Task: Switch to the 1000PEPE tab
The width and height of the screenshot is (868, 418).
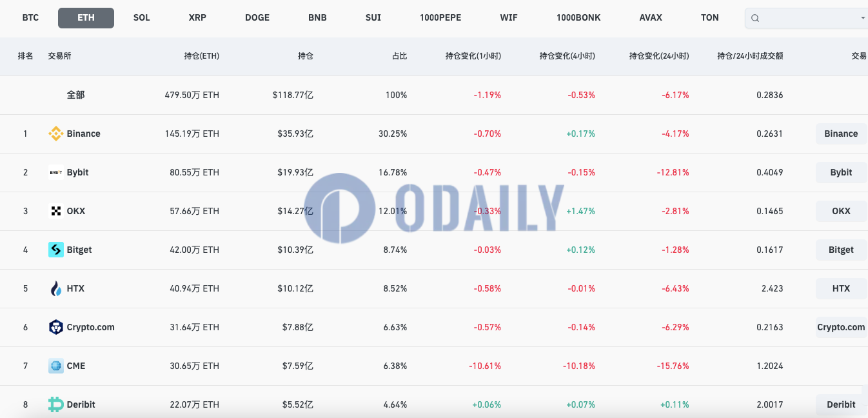Action: (440, 18)
